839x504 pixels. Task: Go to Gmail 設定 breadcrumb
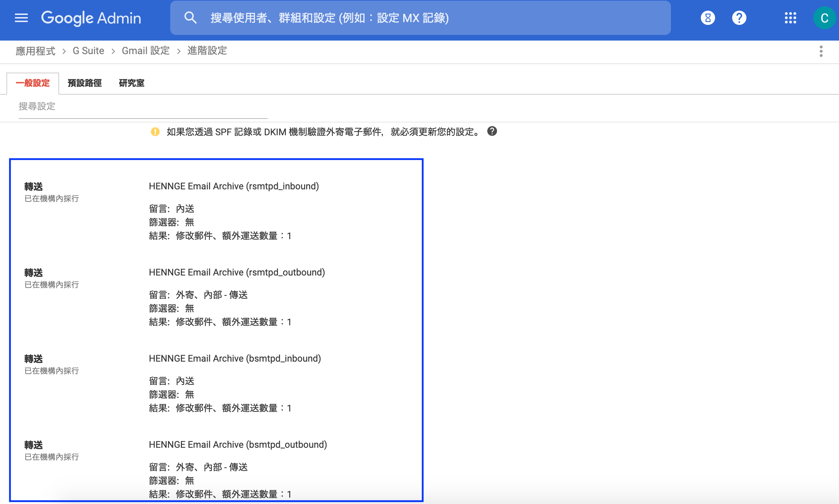[146, 51]
